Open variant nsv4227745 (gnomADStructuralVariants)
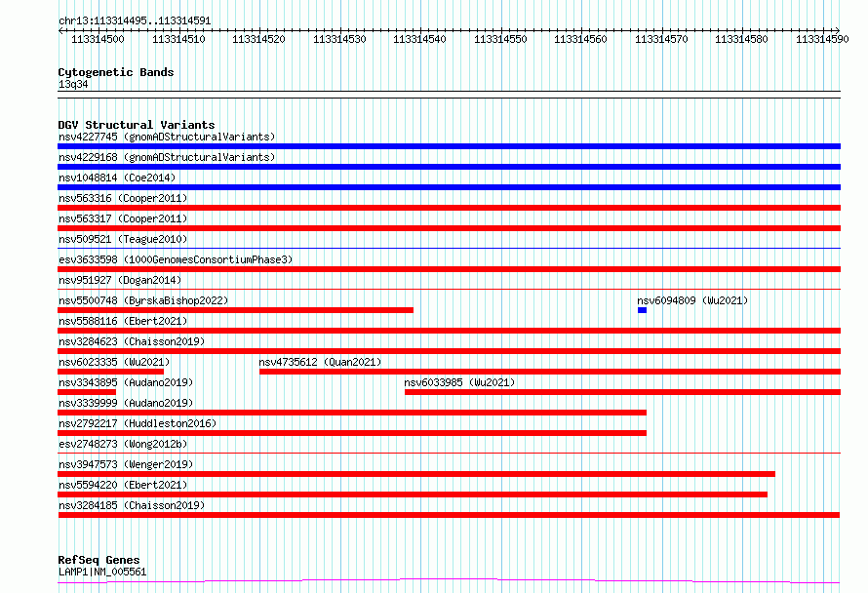The image size is (868, 593). [x=167, y=137]
